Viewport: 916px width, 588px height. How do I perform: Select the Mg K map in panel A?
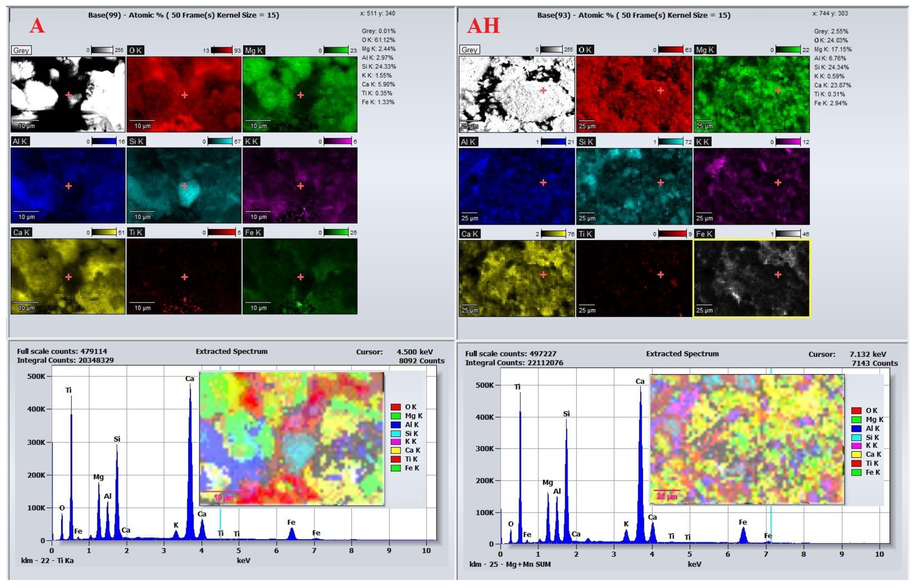click(x=300, y=94)
